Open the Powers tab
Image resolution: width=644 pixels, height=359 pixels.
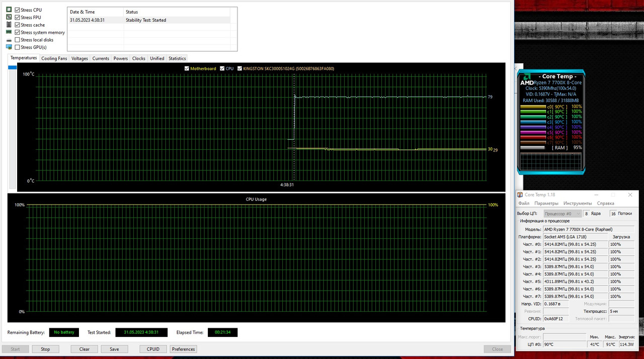[x=121, y=58]
